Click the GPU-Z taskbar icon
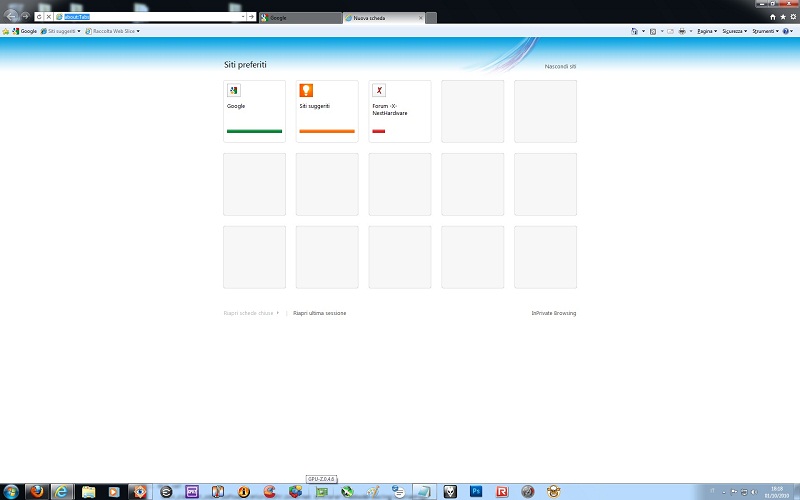The width and height of the screenshot is (800, 500). (321, 491)
